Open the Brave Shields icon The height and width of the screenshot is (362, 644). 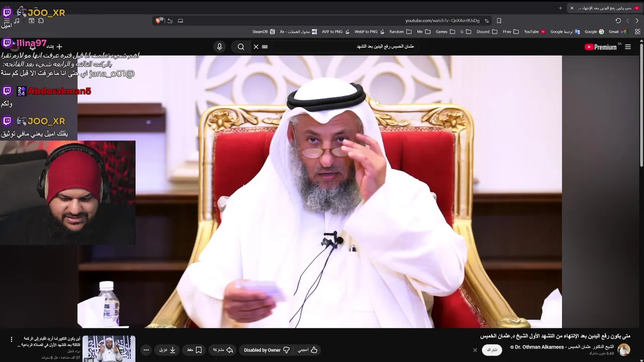click(x=159, y=21)
